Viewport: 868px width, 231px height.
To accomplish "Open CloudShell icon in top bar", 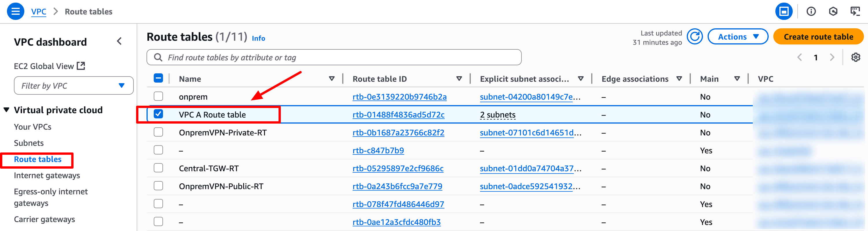I will tap(855, 12).
